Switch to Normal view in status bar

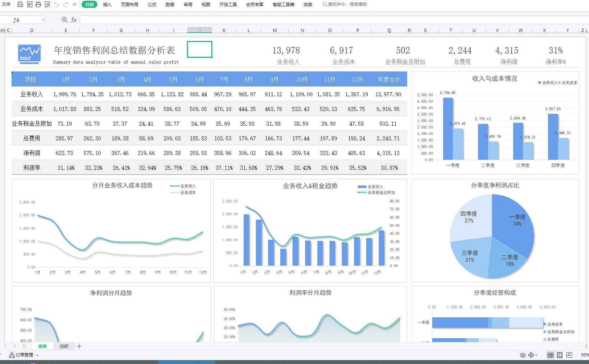tap(550, 355)
